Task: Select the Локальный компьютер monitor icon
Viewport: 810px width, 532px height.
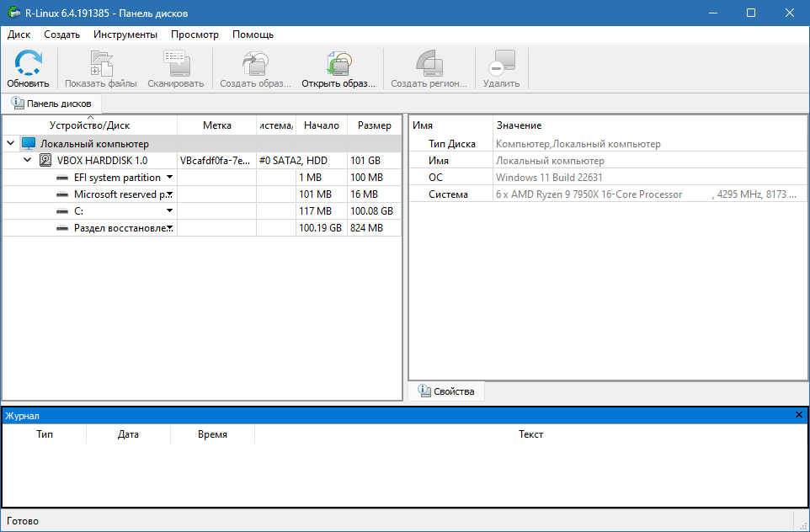Action: [x=29, y=144]
